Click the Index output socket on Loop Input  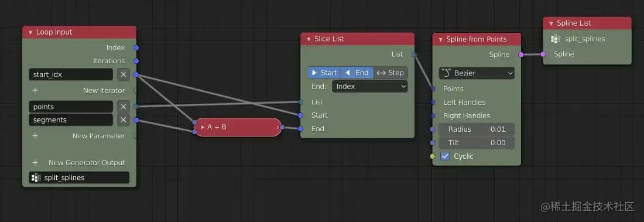pyautogui.click(x=136, y=47)
